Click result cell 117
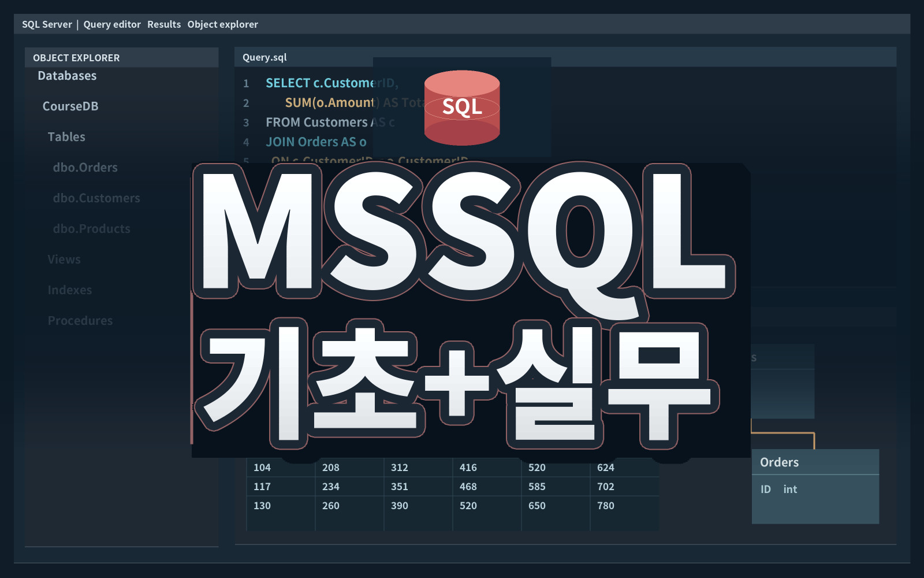 262,487
